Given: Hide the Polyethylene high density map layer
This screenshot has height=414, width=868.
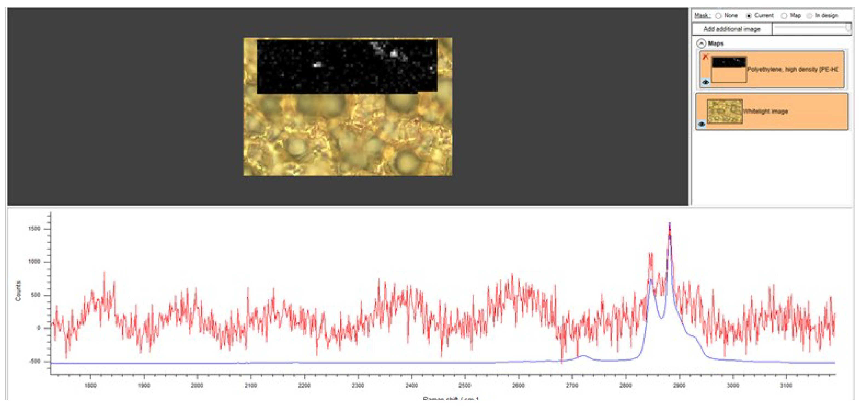Looking at the screenshot, I should pyautogui.click(x=705, y=82).
